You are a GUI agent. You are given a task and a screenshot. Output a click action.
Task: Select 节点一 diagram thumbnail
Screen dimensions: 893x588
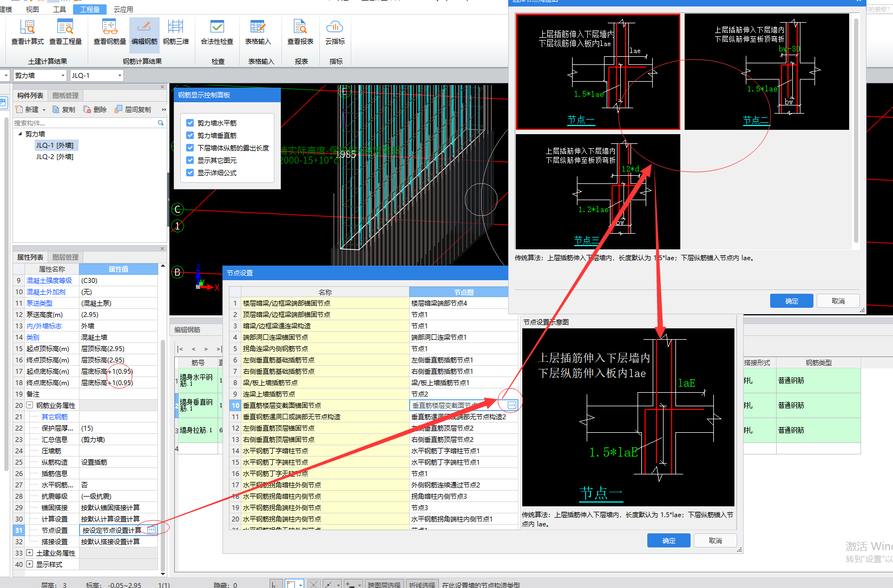coord(598,71)
